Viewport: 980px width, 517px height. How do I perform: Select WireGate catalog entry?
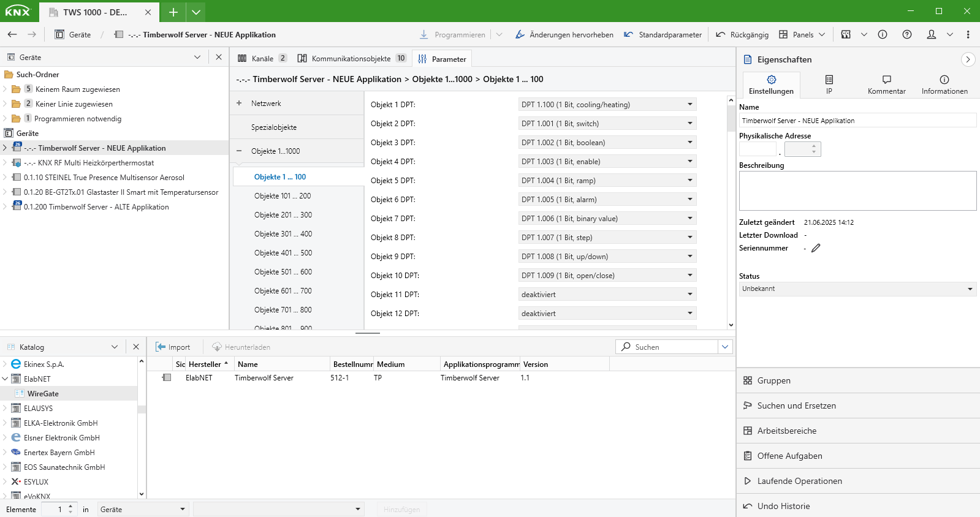pos(43,394)
